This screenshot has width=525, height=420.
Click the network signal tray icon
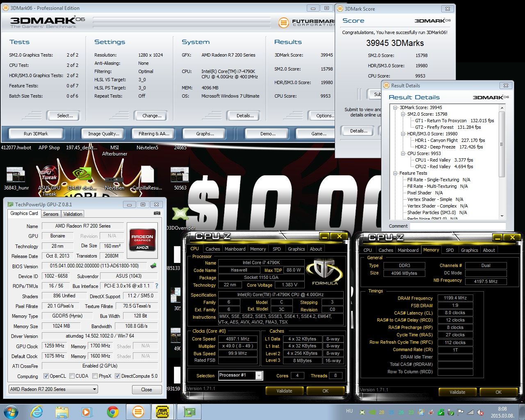pyautogui.click(x=470, y=412)
